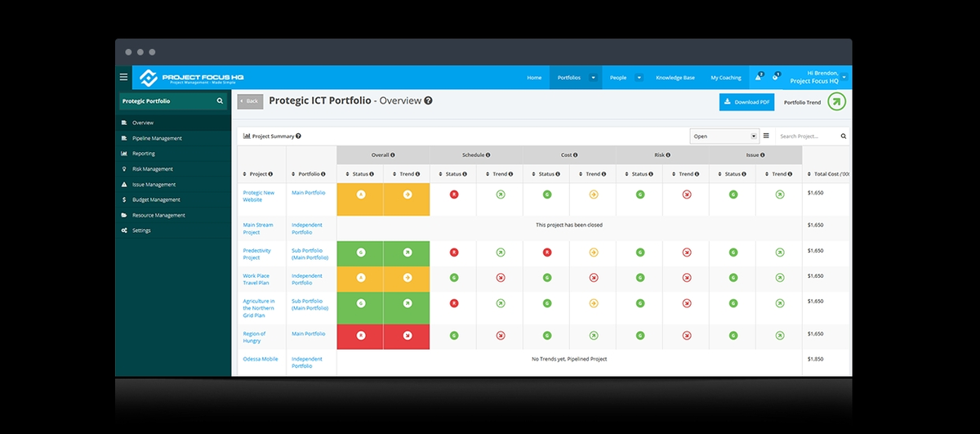Click green Cost trend arrow for Region of Hungry

593,335
